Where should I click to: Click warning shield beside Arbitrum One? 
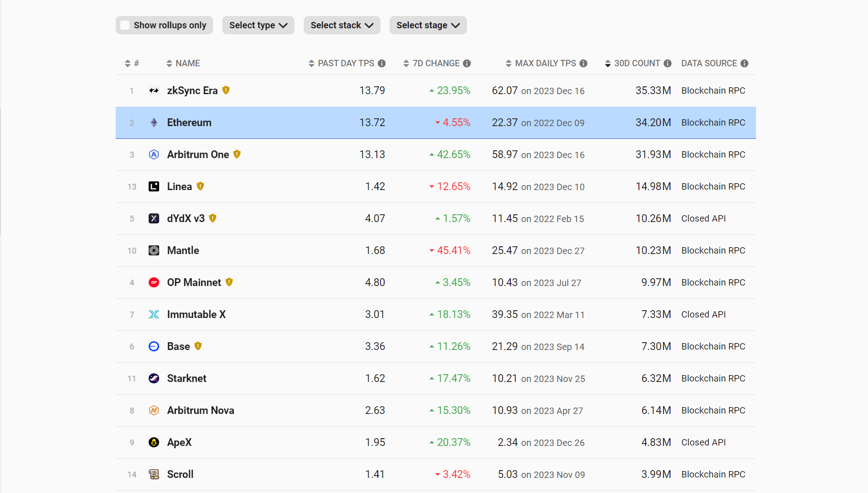(237, 154)
